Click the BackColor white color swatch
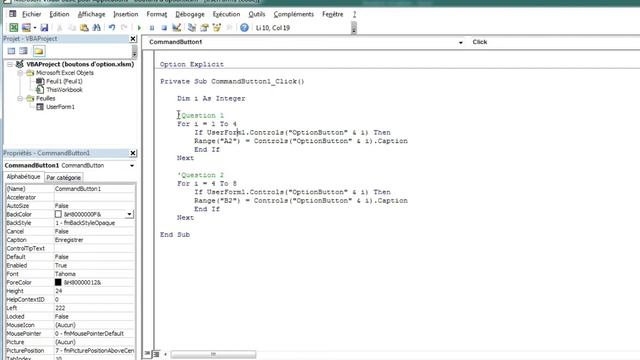This screenshot has height=360, width=640. tap(58, 214)
